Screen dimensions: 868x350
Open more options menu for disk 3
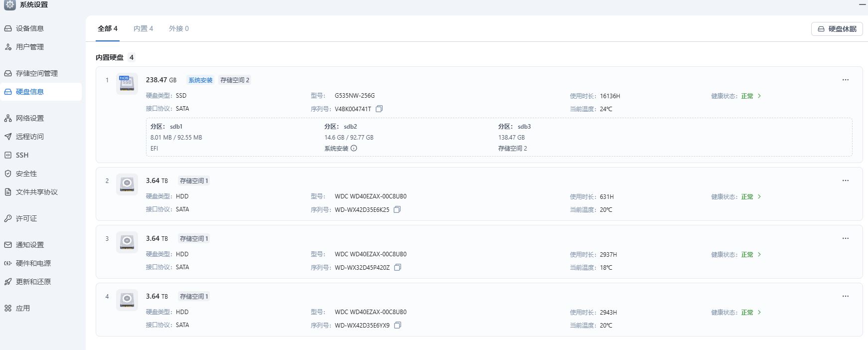(x=846, y=238)
